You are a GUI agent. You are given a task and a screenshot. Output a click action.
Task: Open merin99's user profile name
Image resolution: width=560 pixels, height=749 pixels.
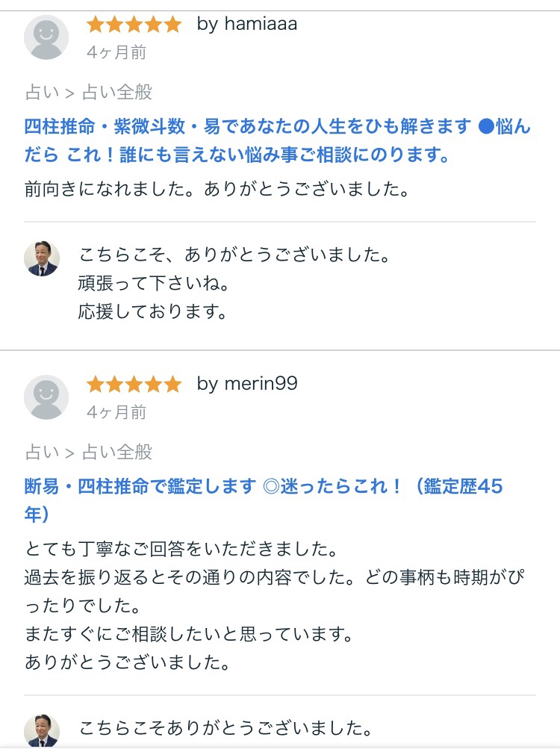tap(247, 384)
